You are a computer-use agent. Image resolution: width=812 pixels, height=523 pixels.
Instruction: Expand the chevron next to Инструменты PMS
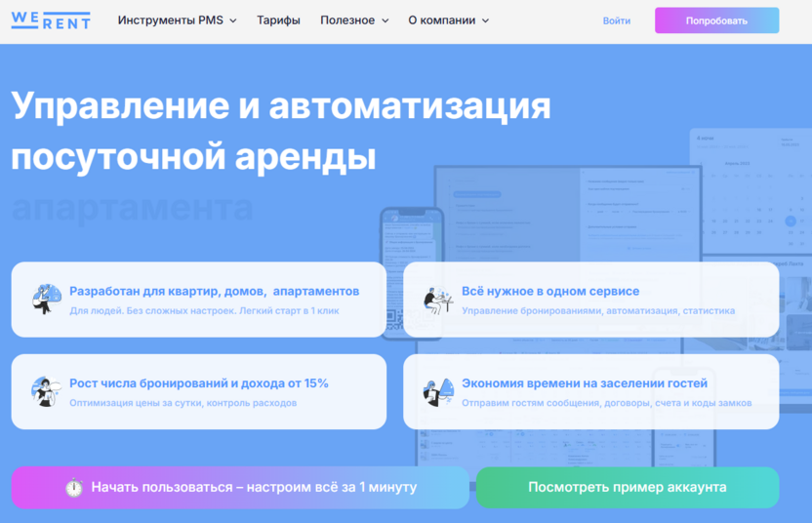(233, 20)
